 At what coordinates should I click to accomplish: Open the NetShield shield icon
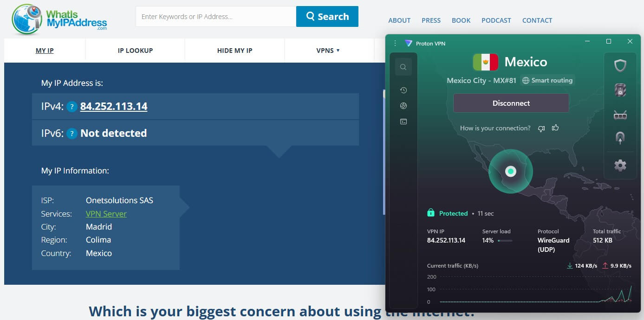click(x=620, y=65)
